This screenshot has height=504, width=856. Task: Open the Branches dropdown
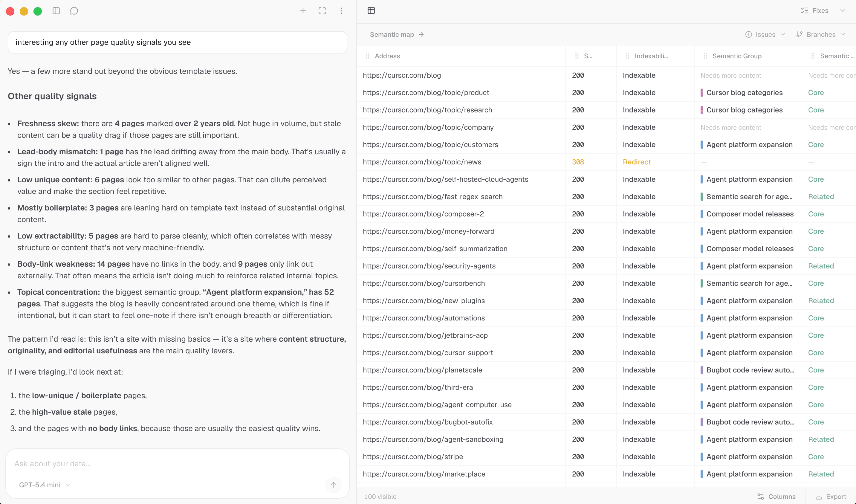point(820,34)
